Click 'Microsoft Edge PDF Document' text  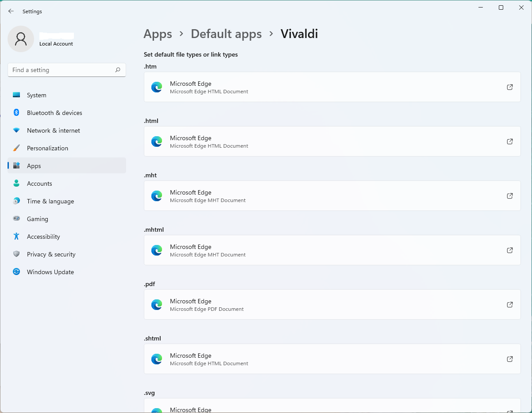207,309
